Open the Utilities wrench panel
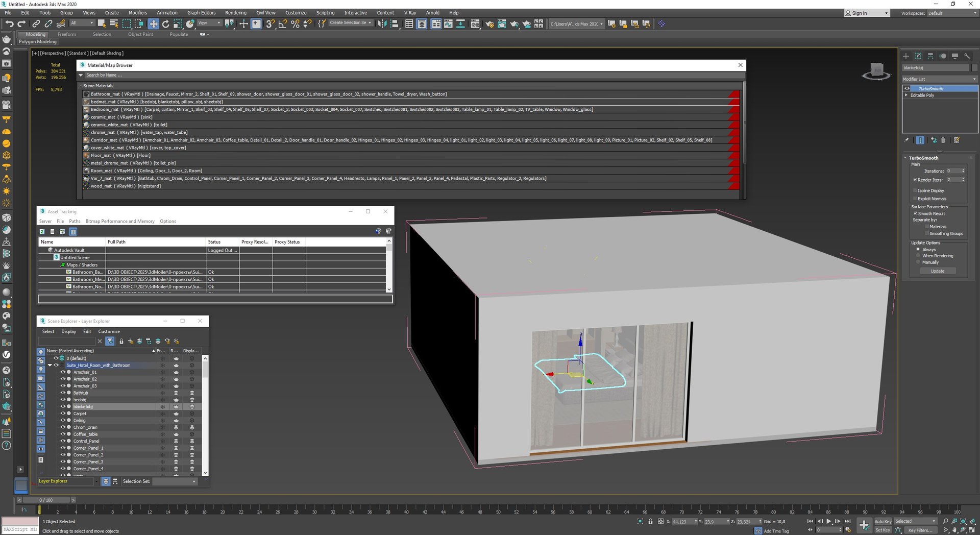This screenshot has height=535, width=980. tap(967, 56)
